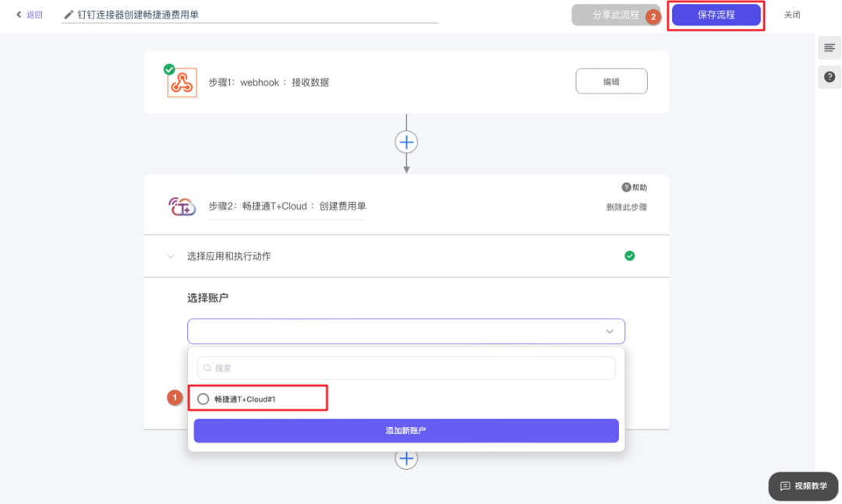
Task: Click the pencil edit icon beside flow title
Action: 69,15
